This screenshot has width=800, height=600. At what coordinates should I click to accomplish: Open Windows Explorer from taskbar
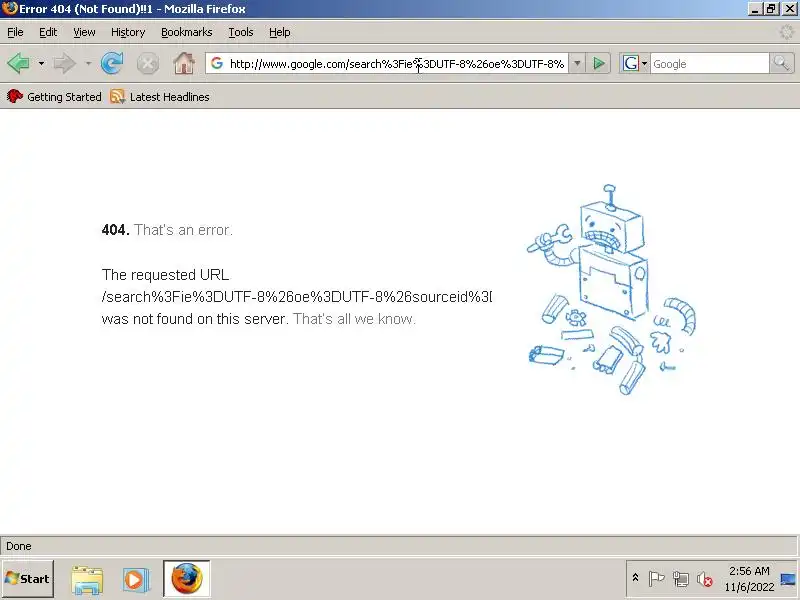pos(87,579)
